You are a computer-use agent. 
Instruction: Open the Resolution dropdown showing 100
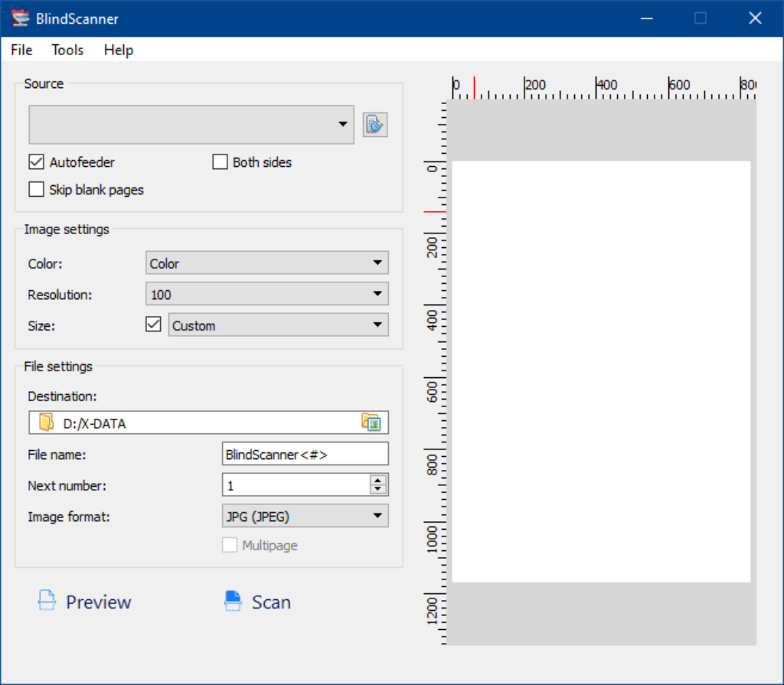coord(267,294)
